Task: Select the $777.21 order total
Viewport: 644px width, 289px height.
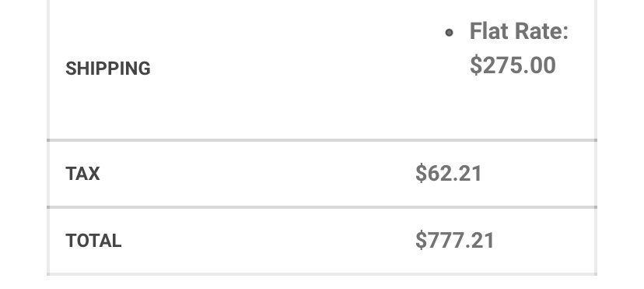Action: pyautogui.click(x=455, y=240)
